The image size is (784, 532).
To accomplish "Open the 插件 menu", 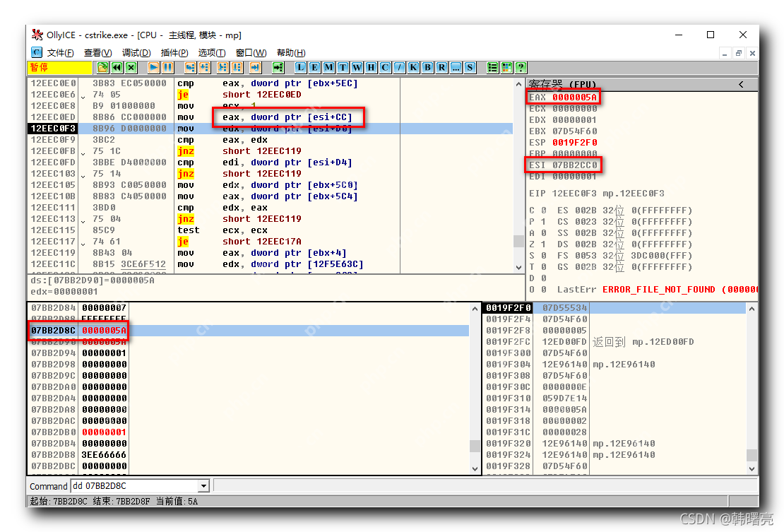I will [175, 52].
